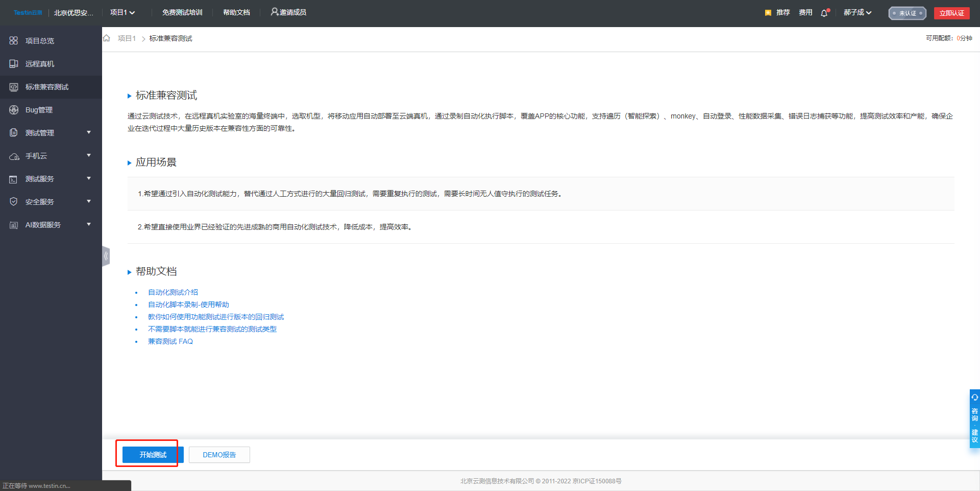This screenshot has width=980, height=491.
Task: Click the home breadcrumb icon
Action: (x=107, y=38)
